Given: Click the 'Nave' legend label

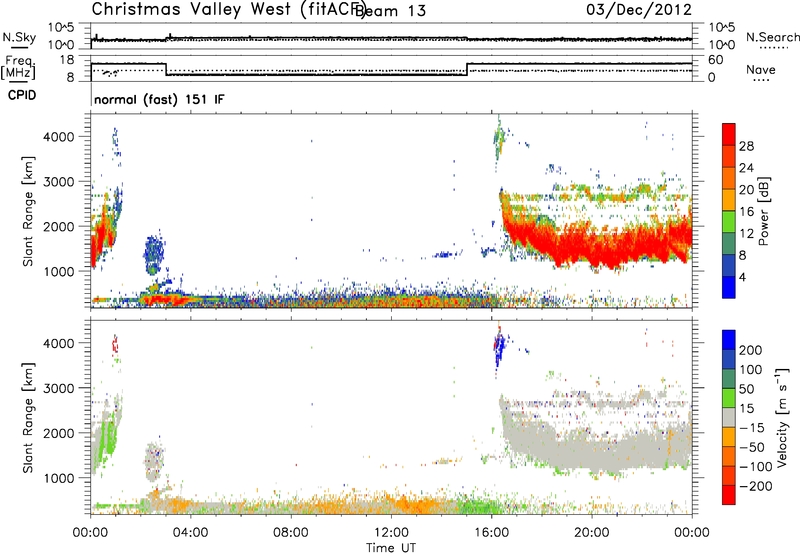Looking at the screenshot, I should click(761, 70).
